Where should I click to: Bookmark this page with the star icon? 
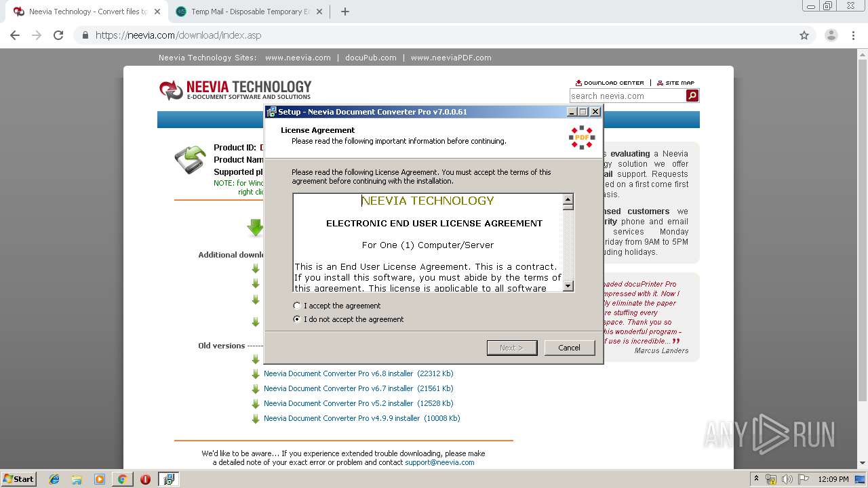[804, 35]
